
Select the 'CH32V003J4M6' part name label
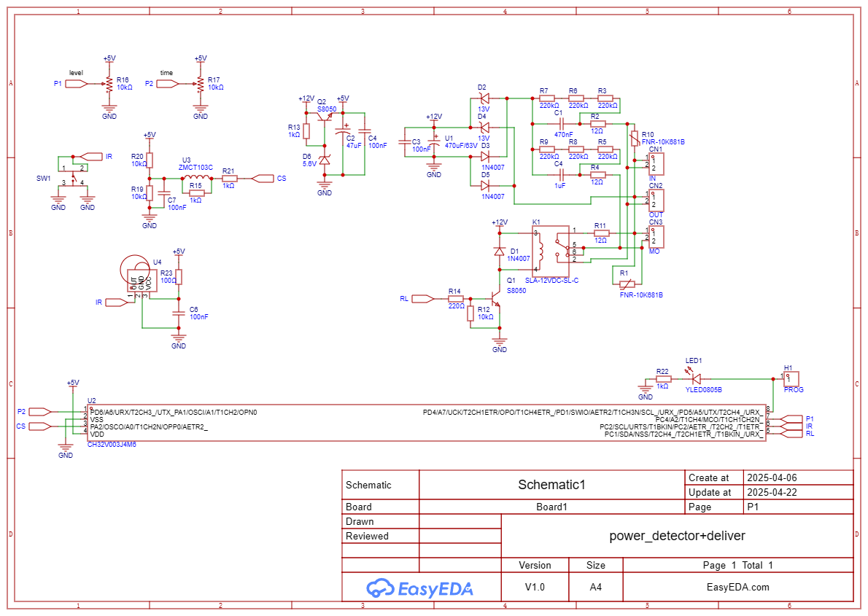[x=112, y=445]
